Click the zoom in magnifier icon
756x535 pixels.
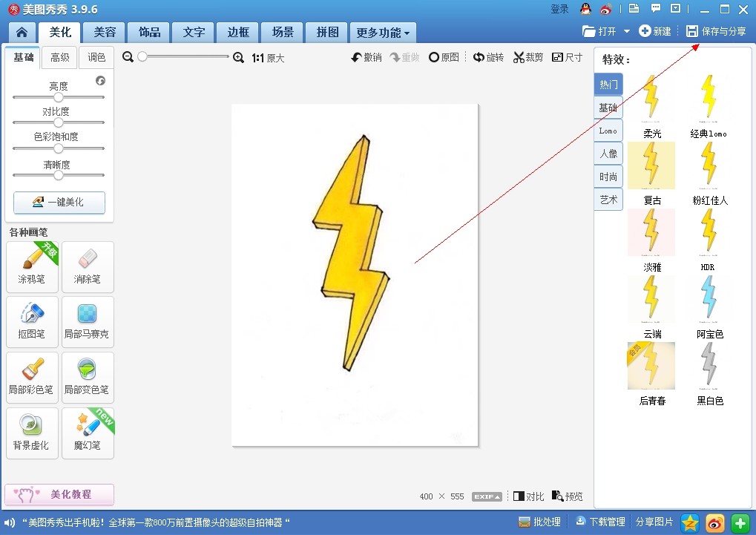pyautogui.click(x=238, y=57)
